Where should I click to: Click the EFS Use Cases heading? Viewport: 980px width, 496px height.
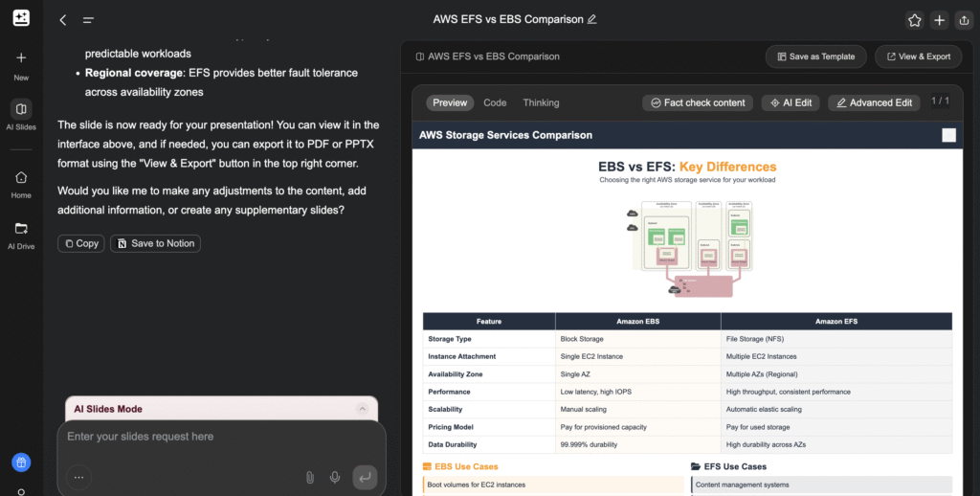(x=728, y=466)
